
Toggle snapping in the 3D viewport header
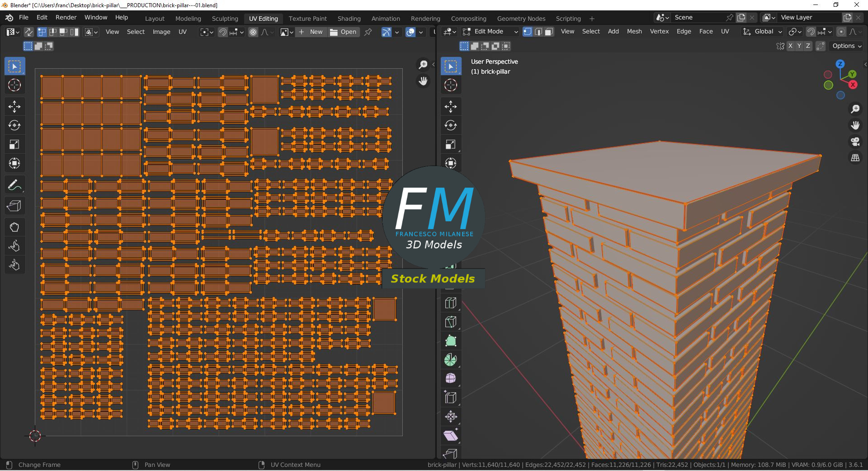(811, 32)
